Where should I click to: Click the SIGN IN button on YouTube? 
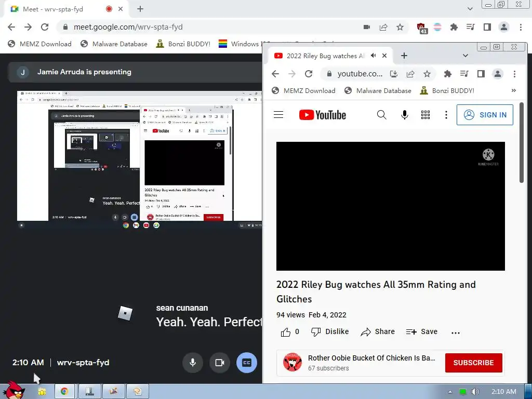pos(485,115)
